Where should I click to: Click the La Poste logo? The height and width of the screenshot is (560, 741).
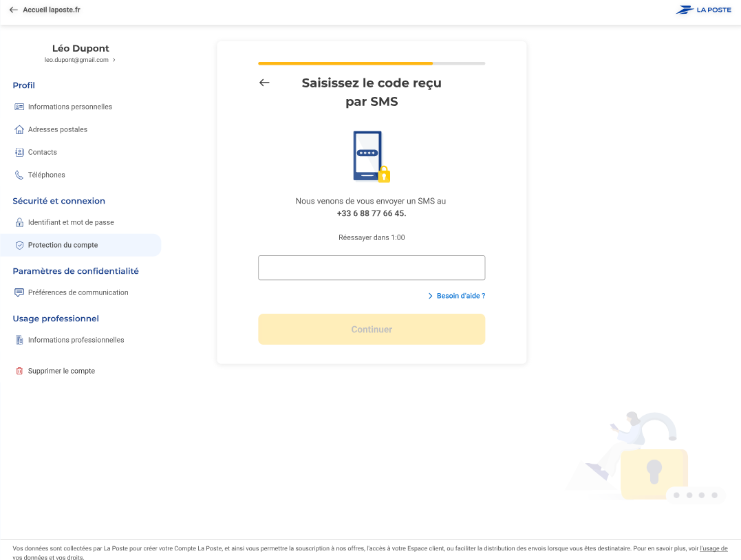coord(703,10)
